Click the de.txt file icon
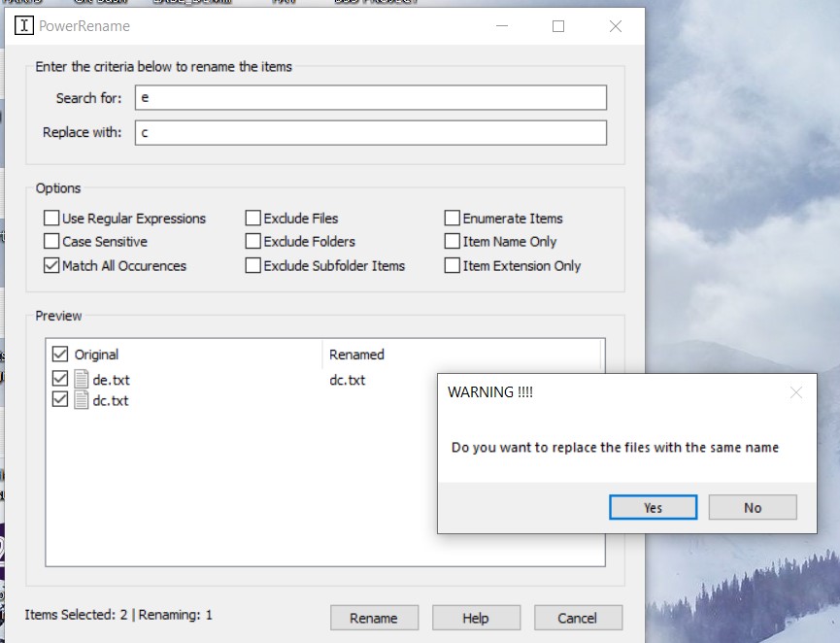The image size is (840, 643). pyautogui.click(x=81, y=379)
